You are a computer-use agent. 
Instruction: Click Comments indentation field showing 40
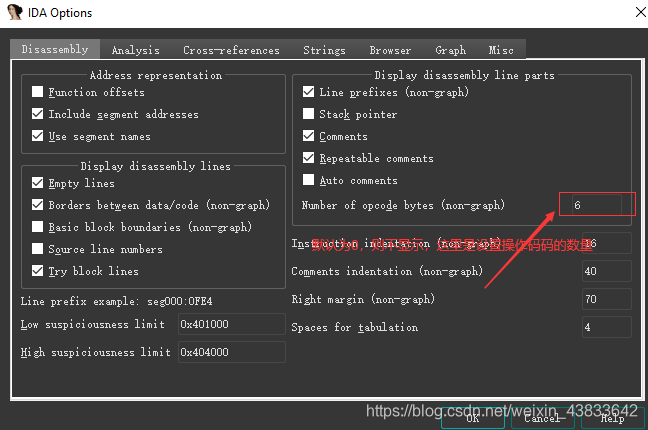point(607,271)
